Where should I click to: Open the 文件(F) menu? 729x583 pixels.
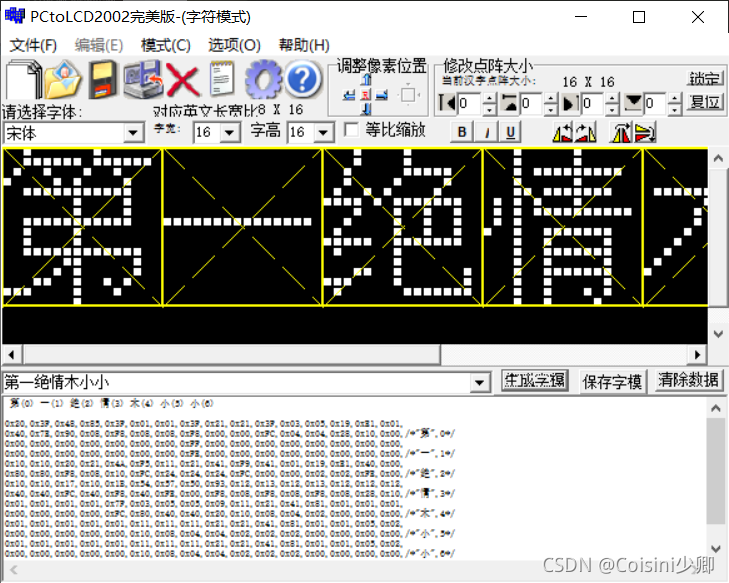(33, 45)
